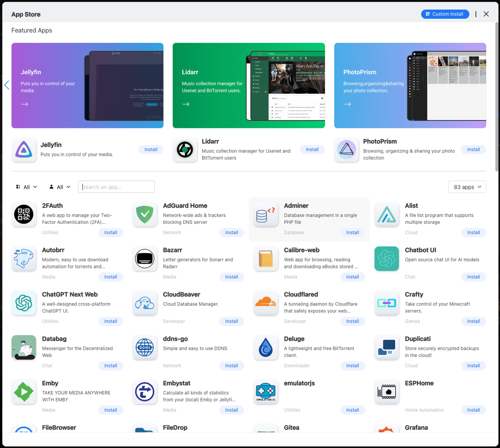
Task: Open the PhotoPrism featured banner
Action: 410,85
